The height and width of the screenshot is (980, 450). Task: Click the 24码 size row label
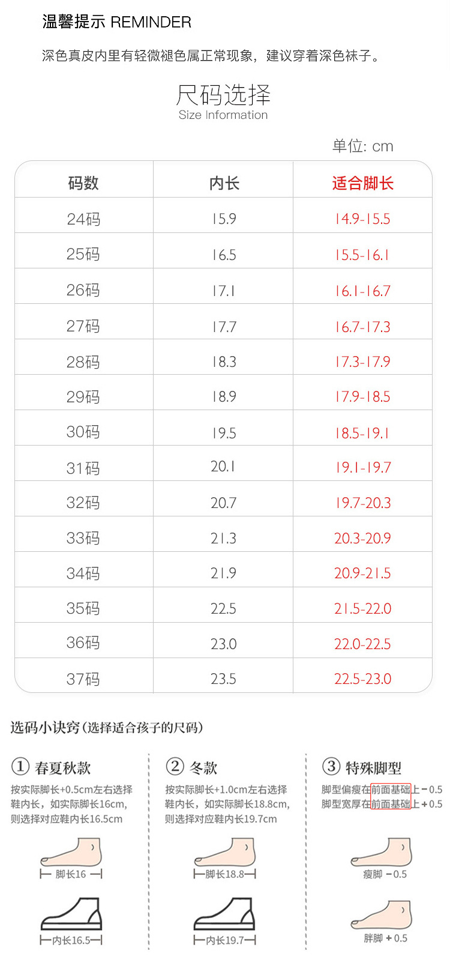click(83, 219)
